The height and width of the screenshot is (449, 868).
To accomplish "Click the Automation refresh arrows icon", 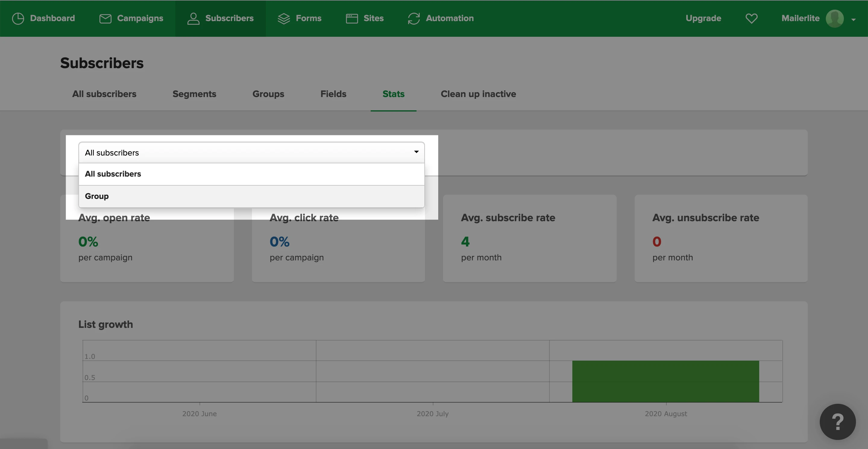I will pyautogui.click(x=414, y=18).
